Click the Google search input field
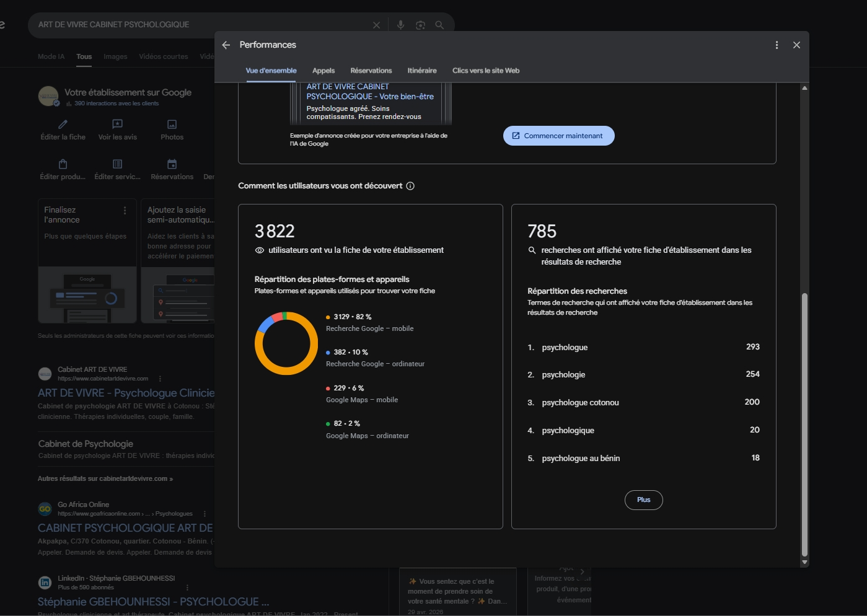Screen dimensions: 867x616 (201, 25)
